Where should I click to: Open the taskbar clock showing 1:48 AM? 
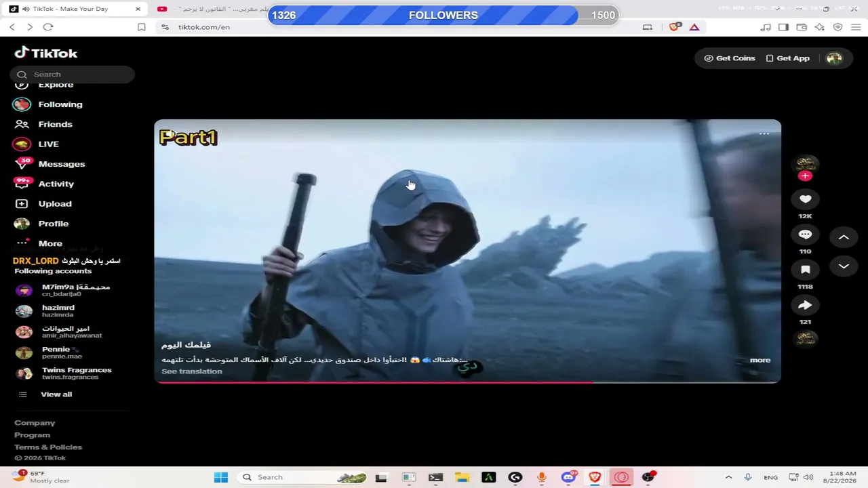(842, 477)
